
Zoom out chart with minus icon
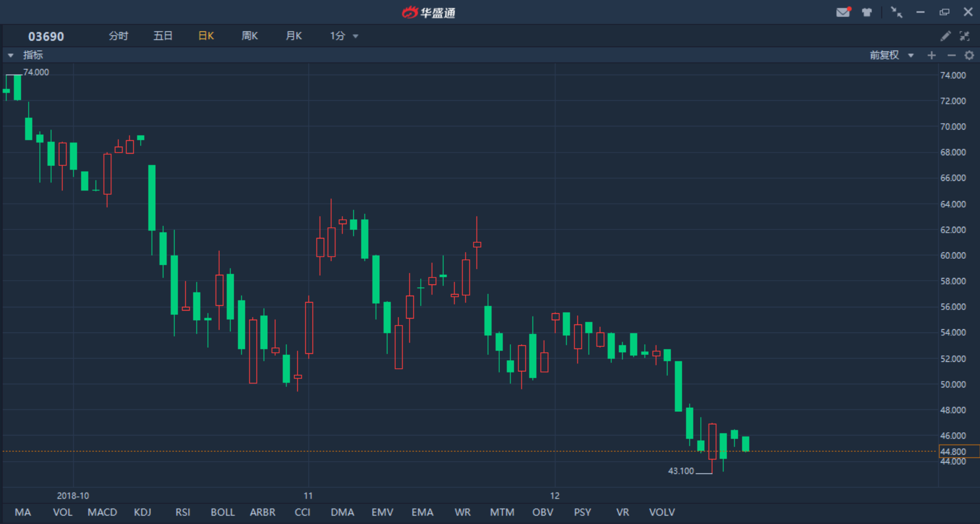click(951, 55)
